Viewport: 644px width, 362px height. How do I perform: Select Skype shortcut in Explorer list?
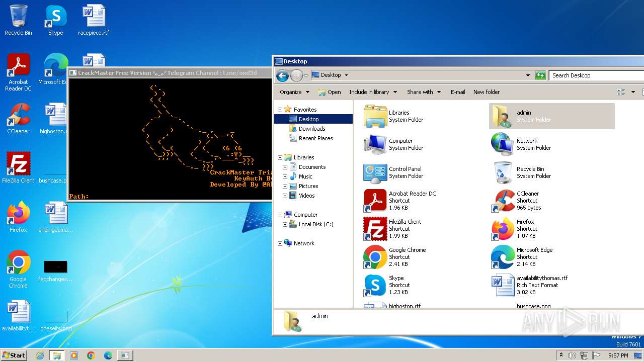tap(386, 285)
